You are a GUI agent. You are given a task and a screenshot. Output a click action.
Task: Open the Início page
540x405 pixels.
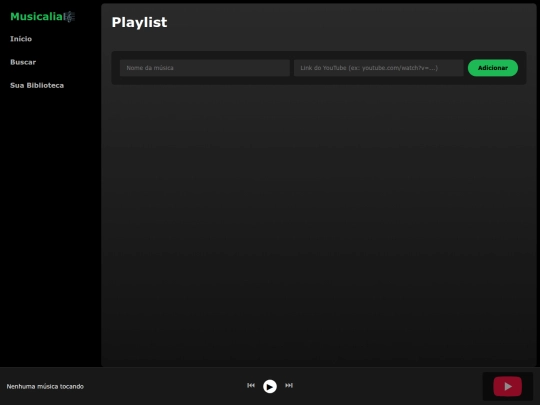point(21,39)
